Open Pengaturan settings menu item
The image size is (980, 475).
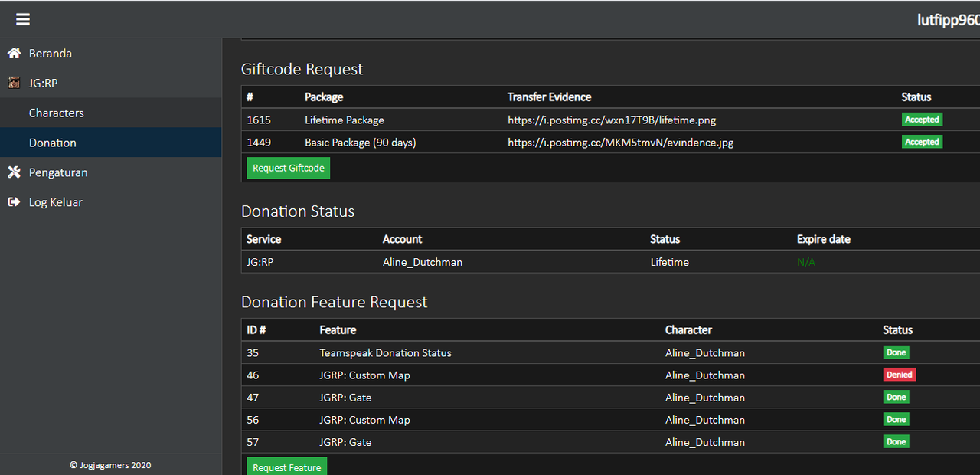point(58,172)
